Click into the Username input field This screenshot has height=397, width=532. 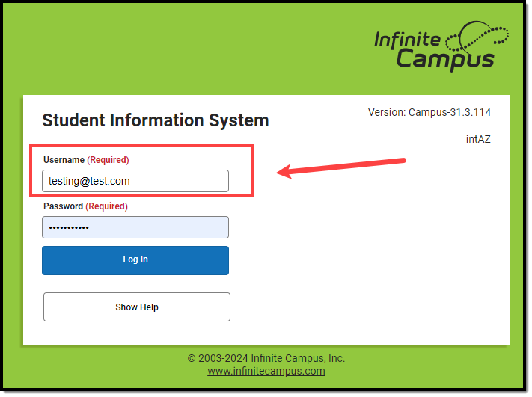click(x=135, y=181)
